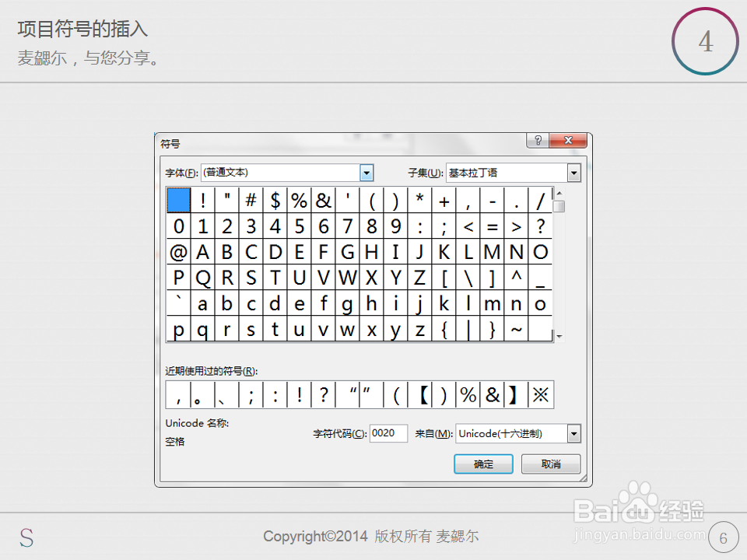The image size is (747, 560).
Task: Open the 字体 font dropdown
Action: [x=366, y=172]
